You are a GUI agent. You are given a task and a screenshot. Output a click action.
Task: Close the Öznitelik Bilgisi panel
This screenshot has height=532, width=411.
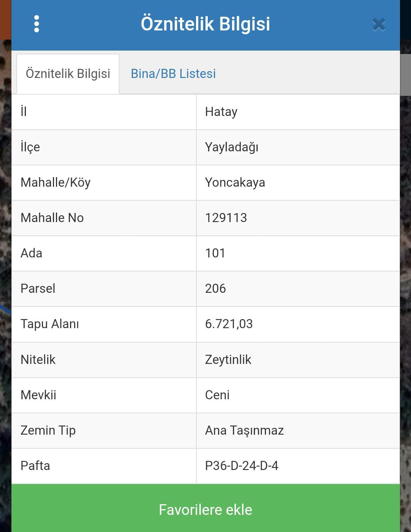tap(378, 25)
